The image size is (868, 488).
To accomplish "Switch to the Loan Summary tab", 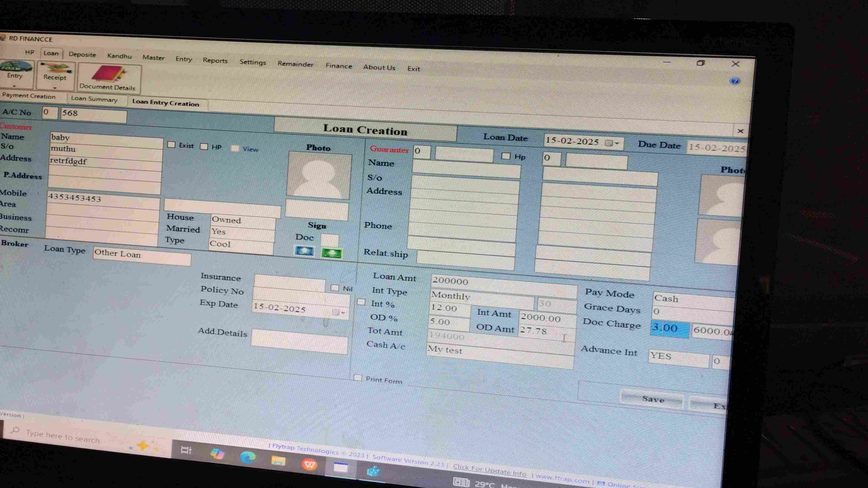I will coord(94,99).
